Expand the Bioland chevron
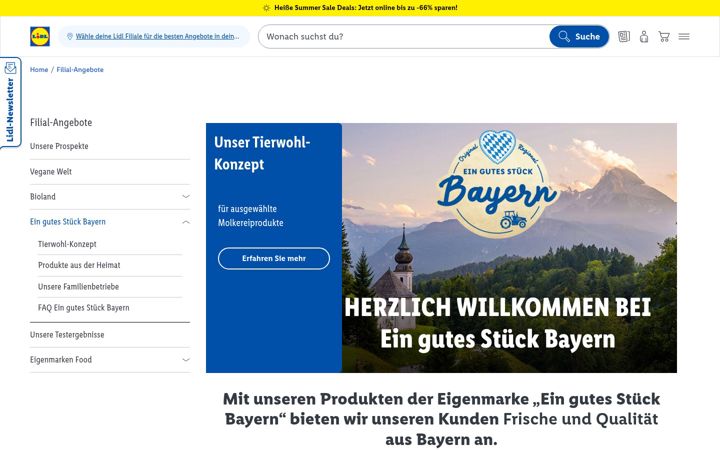This screenshot has width=720, height=450. pos(186,197)
